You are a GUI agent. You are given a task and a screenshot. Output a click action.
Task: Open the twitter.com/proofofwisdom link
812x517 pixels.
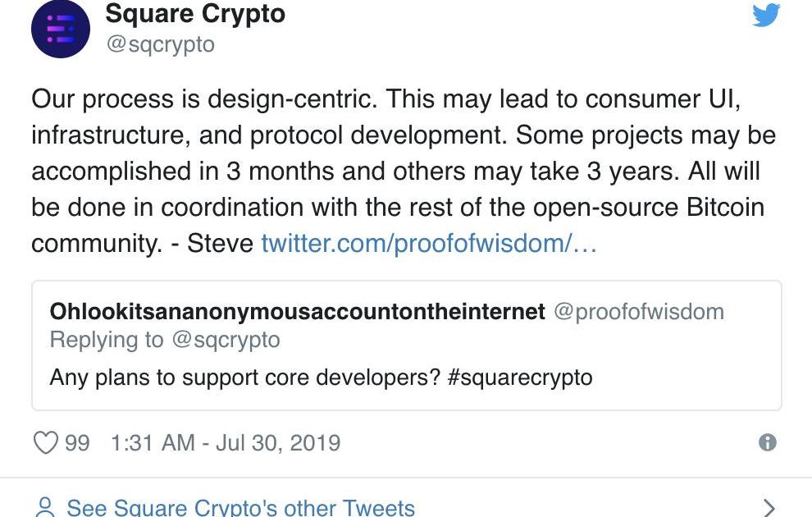(429, 244)
